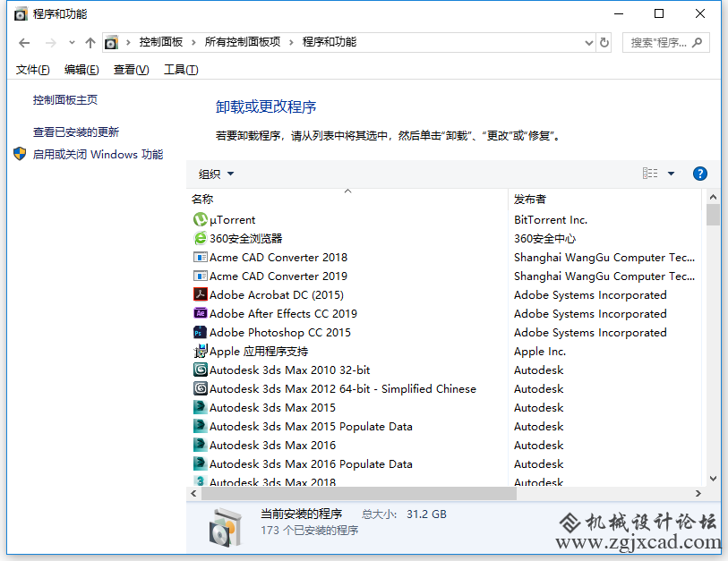Click the horizontal scrollbar right arrow
This screenshot has height=561, width=728.
698,494
